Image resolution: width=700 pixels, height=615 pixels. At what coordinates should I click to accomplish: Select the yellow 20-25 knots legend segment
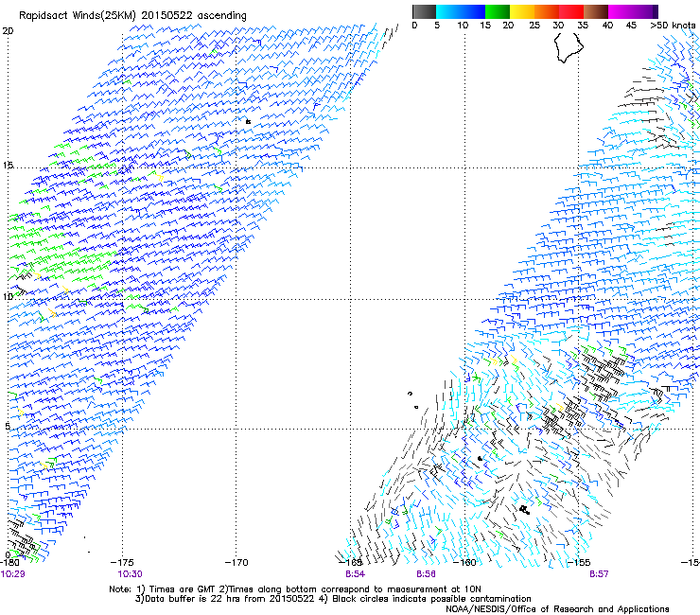pos(522,11)
